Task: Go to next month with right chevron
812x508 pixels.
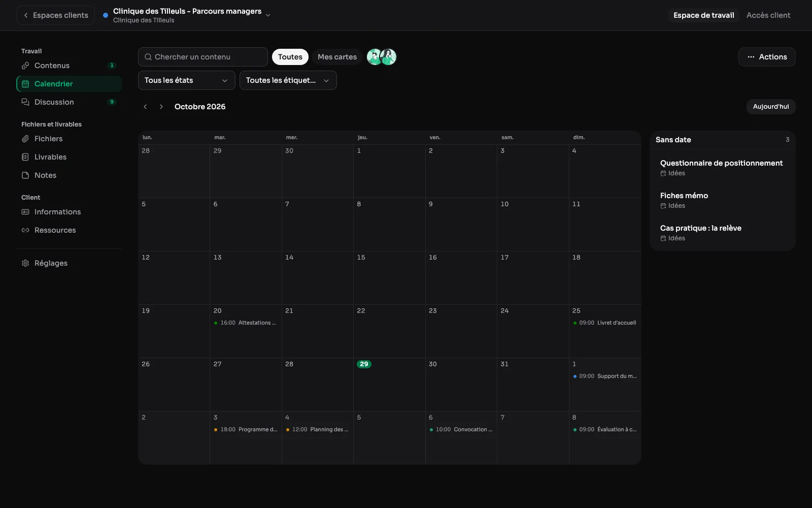Action: coord(161,107)
